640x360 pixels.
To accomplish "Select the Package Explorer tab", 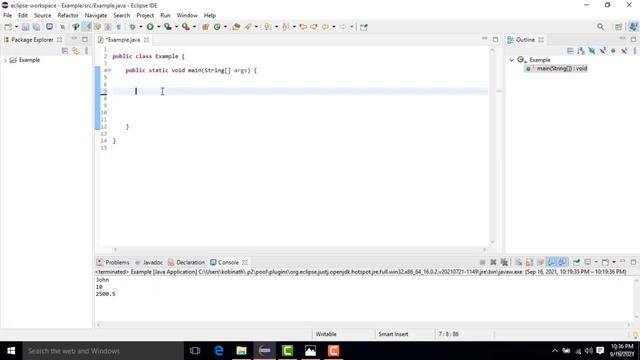I will (x=32, y=40).
